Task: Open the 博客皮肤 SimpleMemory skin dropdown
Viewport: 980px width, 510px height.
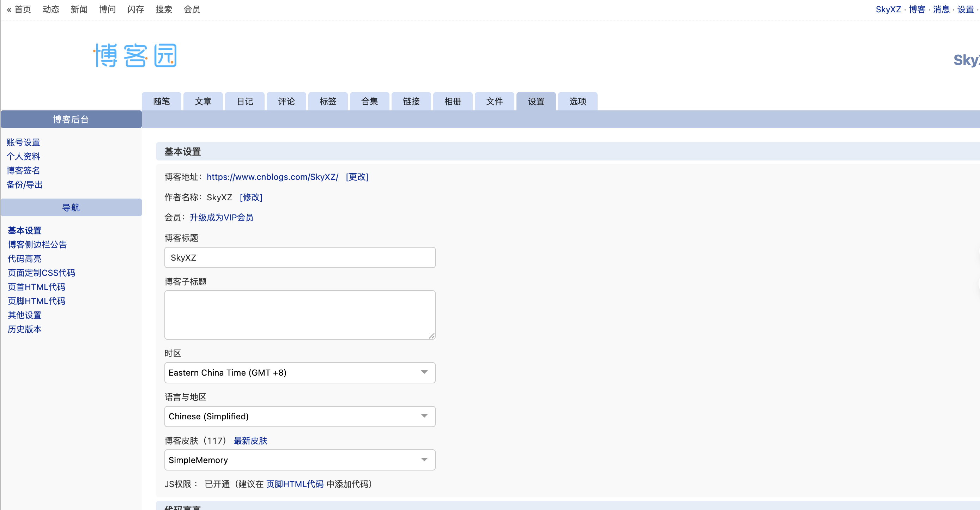Action: (x=300, y=460)
